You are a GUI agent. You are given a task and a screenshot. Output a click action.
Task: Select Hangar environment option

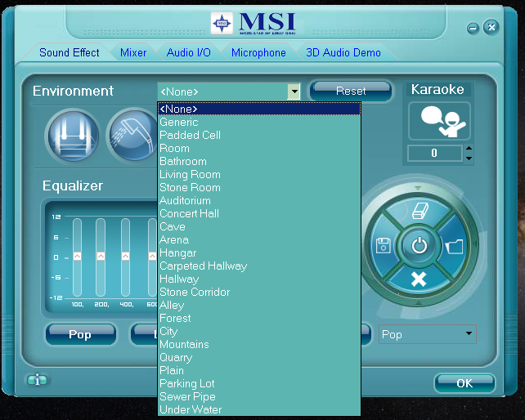click(259, 252)
